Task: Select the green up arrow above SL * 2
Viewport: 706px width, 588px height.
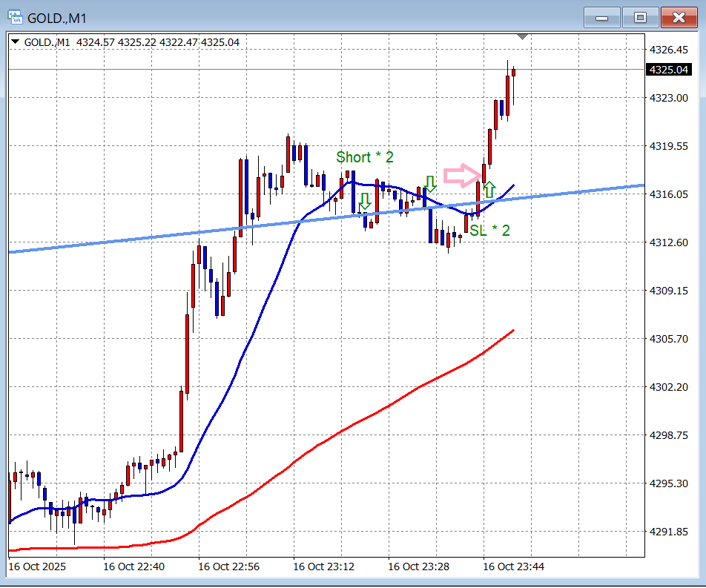Action: 489,188
